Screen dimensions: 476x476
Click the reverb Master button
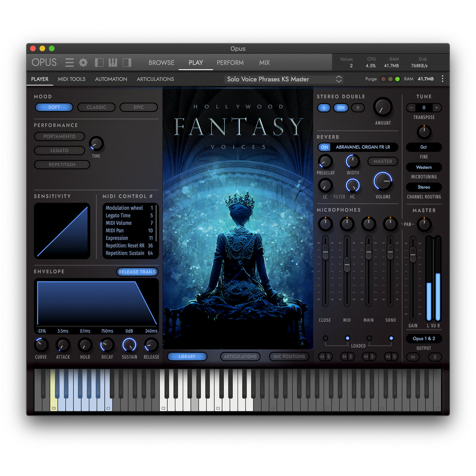tap(382, 161)
